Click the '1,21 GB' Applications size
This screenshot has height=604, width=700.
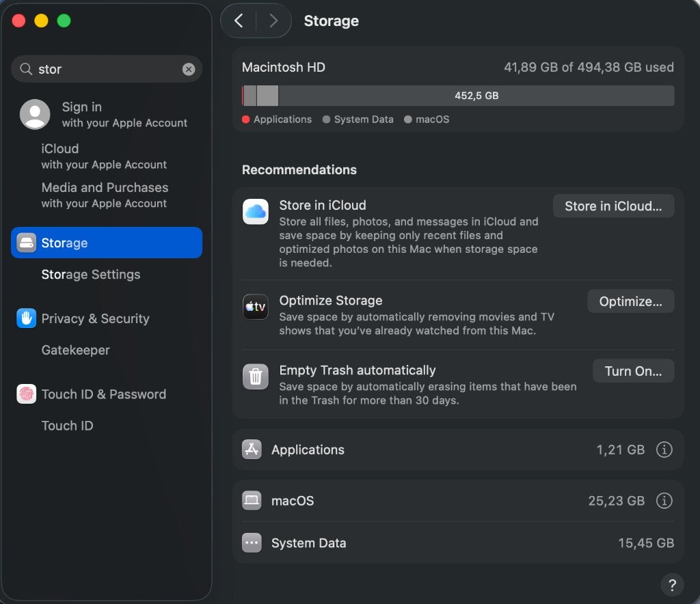[621, 450]
